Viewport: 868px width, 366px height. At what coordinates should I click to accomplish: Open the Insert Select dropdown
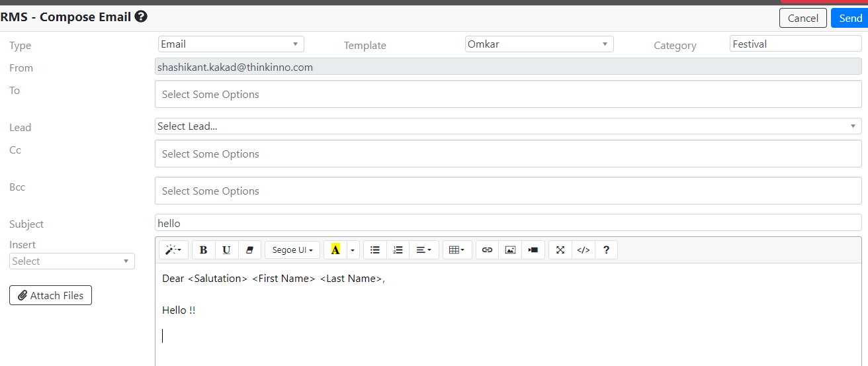tap(72, 261)
